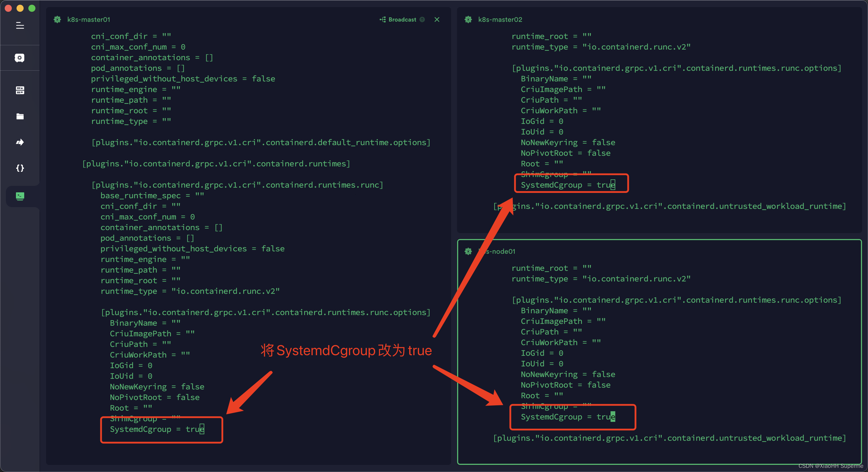This screenshot has height=472, width=868.
Task: Click 'runtime_root = ""' in k8s-master02
Action: click(x=552, y=36)
